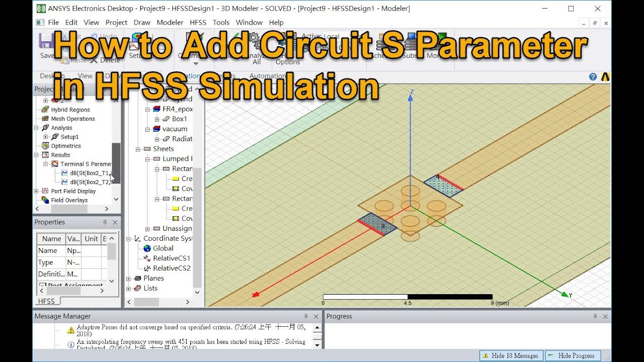Select the RelativeCS2 coordinate system icon
This screenshot has height=362, width=644.
point(147,268)
